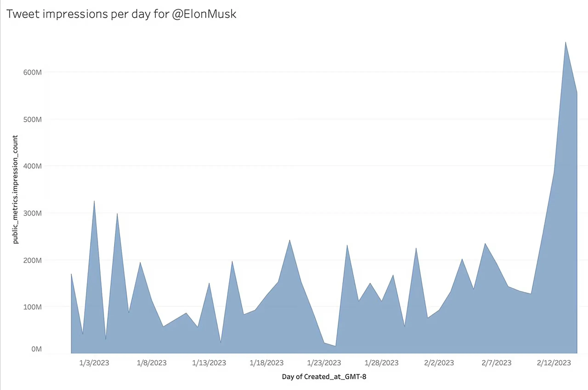588x390 pixels.
Task: Select the 500M y-axis tick label
Action: (32, 120)
